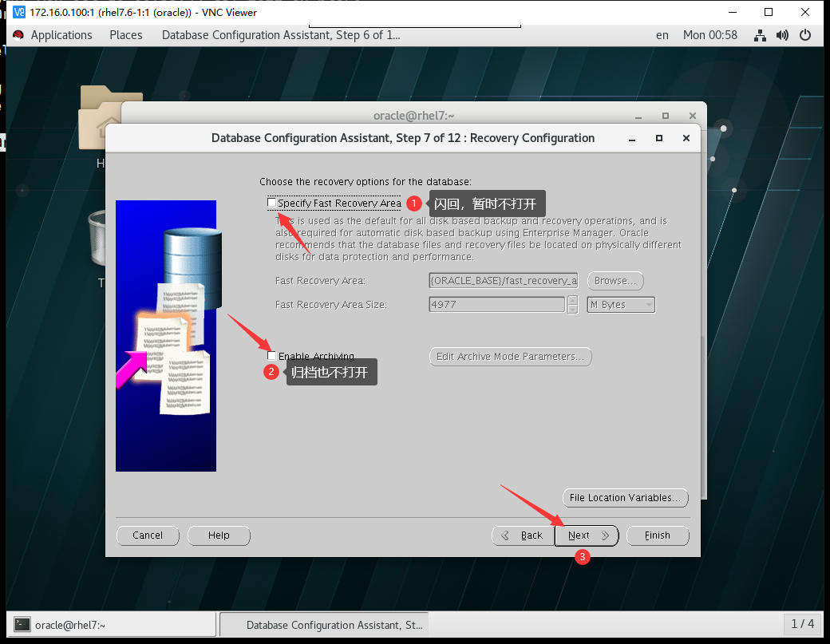The height and width of the screenshot is (644, 830).
Task: Increase Fast Recovery Area Size spinner up
Action: tap(573, 301)
